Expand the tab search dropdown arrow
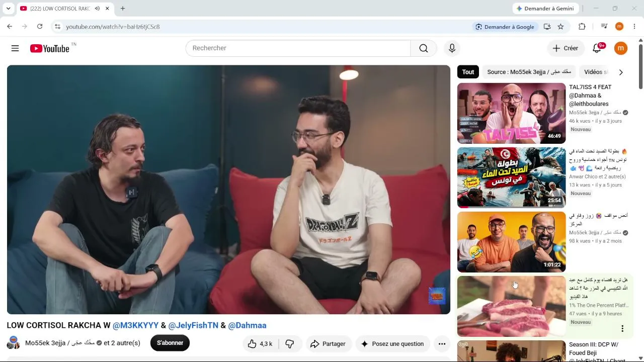 coord(8,9)
